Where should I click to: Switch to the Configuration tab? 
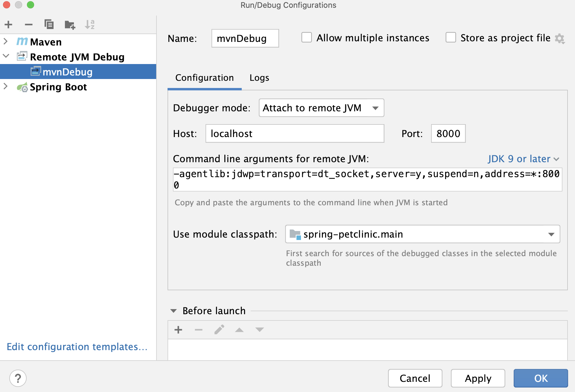click(x=205, y=77)
